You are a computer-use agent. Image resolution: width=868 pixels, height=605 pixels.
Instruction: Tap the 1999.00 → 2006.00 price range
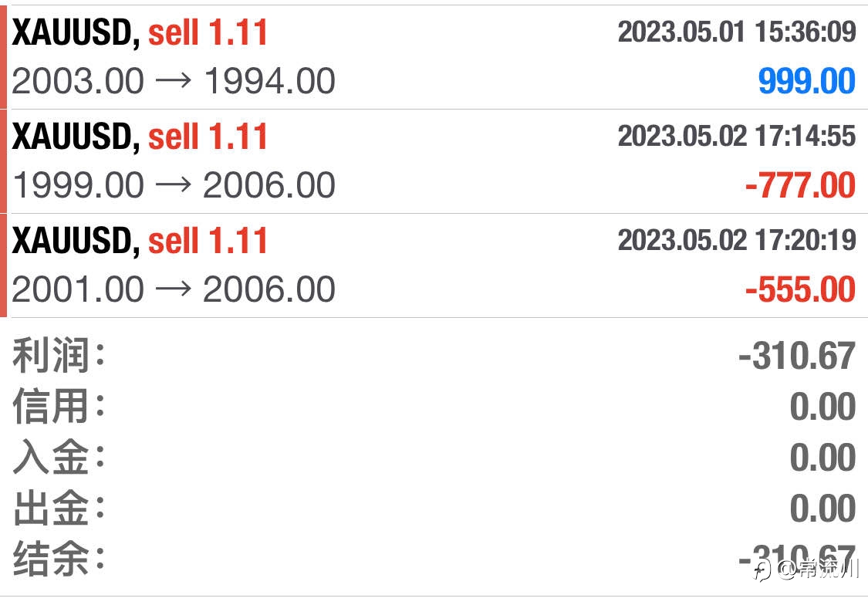[x=174, y=185]
